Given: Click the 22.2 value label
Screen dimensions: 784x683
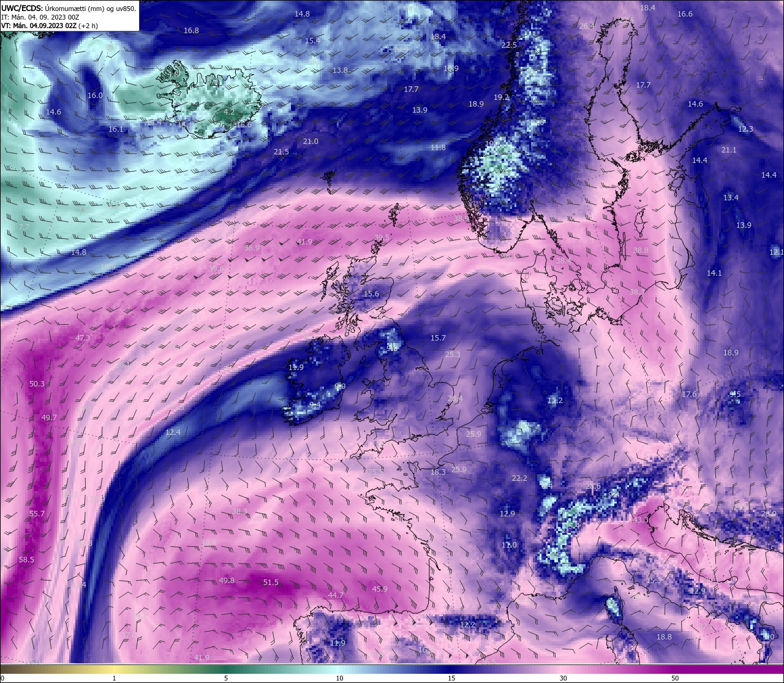Looking at the screenshot, I should coord(519,478).
